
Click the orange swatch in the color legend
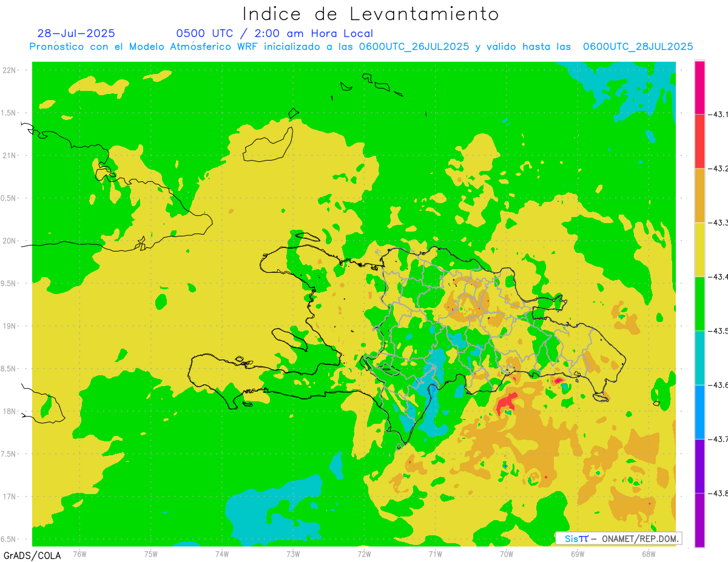point(699,195)
